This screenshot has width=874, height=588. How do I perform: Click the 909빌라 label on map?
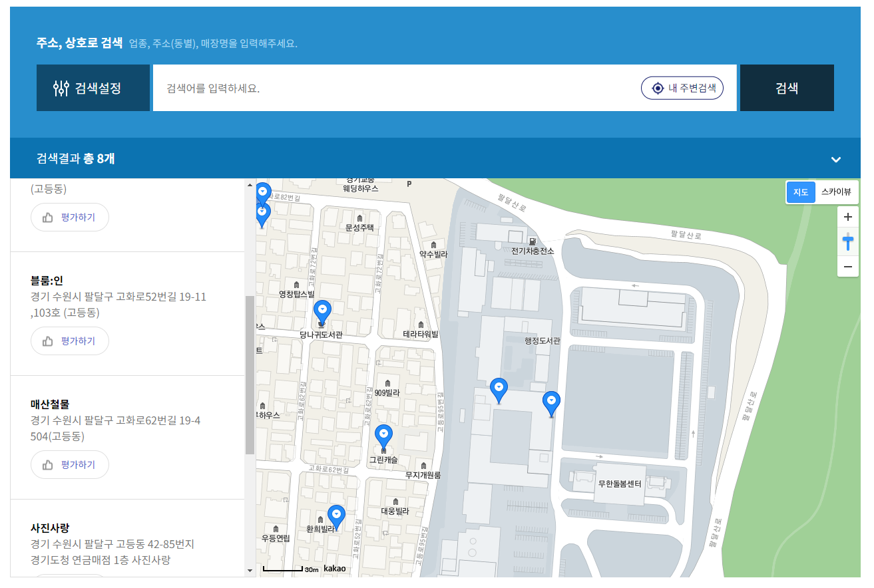tap(387, 393)
